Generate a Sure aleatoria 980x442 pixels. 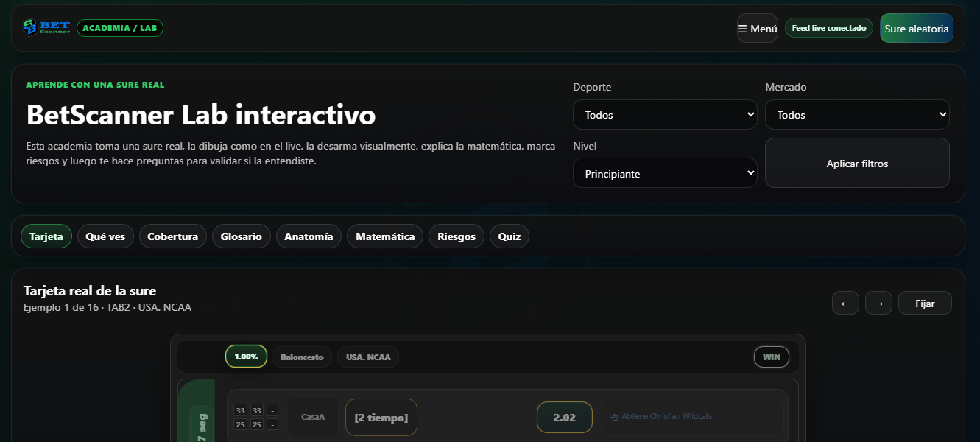[916, 27]
